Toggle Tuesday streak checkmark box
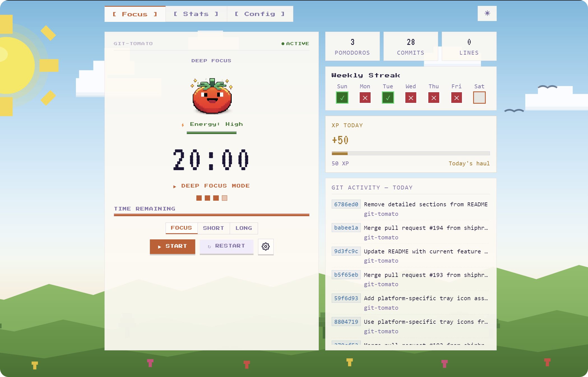588x377 pixels. point(388,98)
